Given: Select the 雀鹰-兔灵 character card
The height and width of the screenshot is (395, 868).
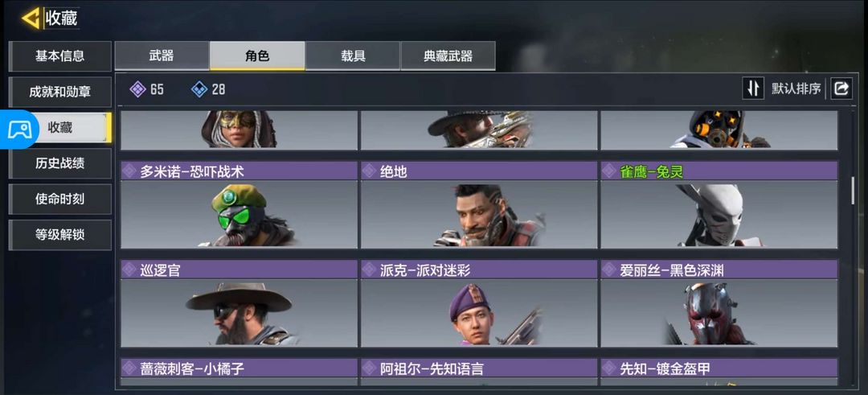Looking at the screenshot, I should pos(719,205).
